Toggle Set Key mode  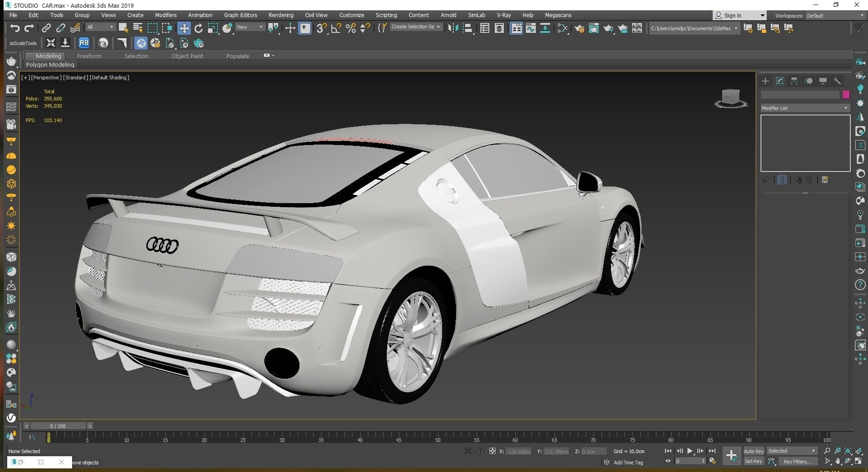click(754, 461)
